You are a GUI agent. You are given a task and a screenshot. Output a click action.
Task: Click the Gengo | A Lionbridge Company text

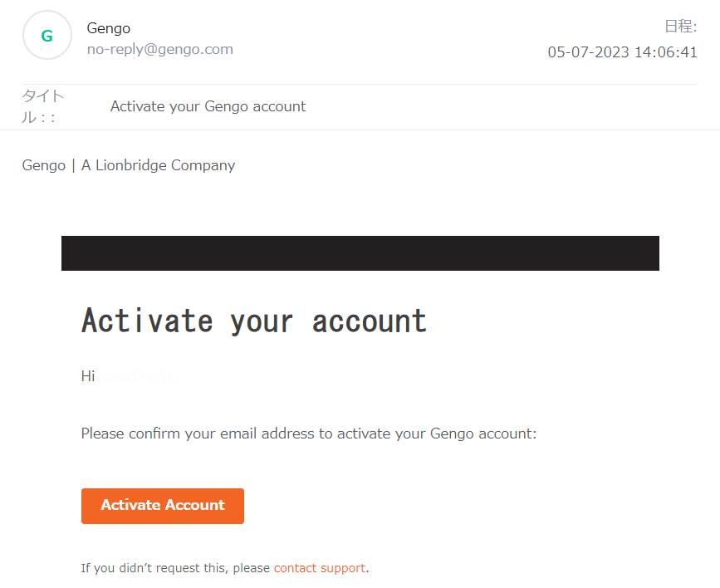click(x=129, y=165)
